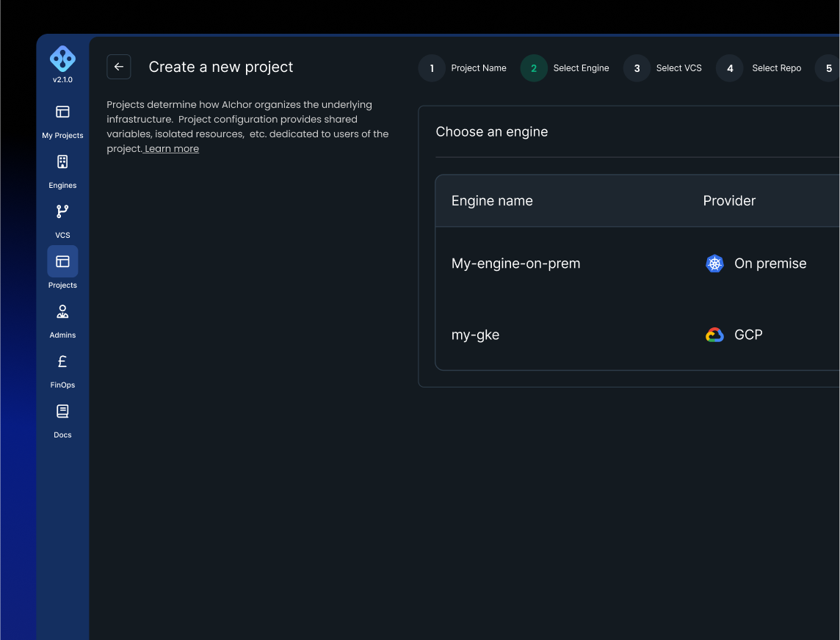Click the Admins sidebar label
Image resolution: width=840 pixels, height=640 pixels.
62,335
